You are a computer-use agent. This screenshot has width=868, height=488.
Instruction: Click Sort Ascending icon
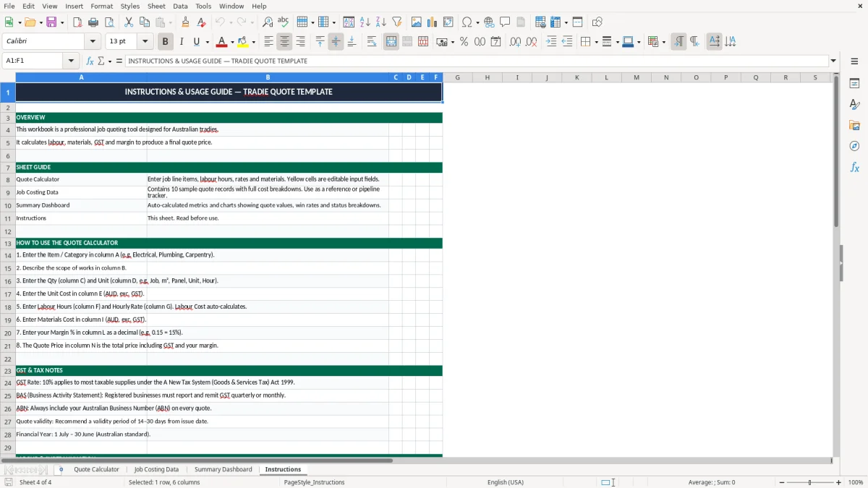point(365,22)
